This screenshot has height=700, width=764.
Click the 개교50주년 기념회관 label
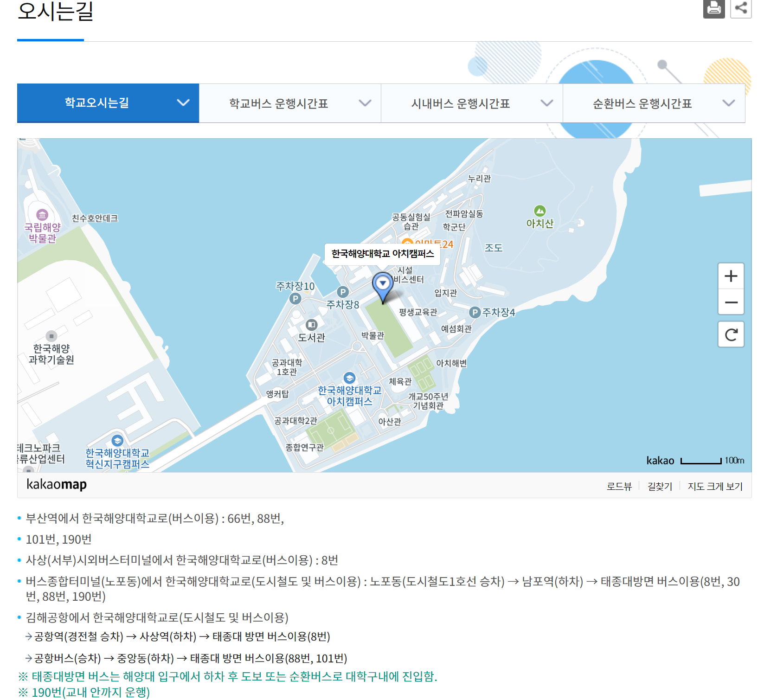428,401
